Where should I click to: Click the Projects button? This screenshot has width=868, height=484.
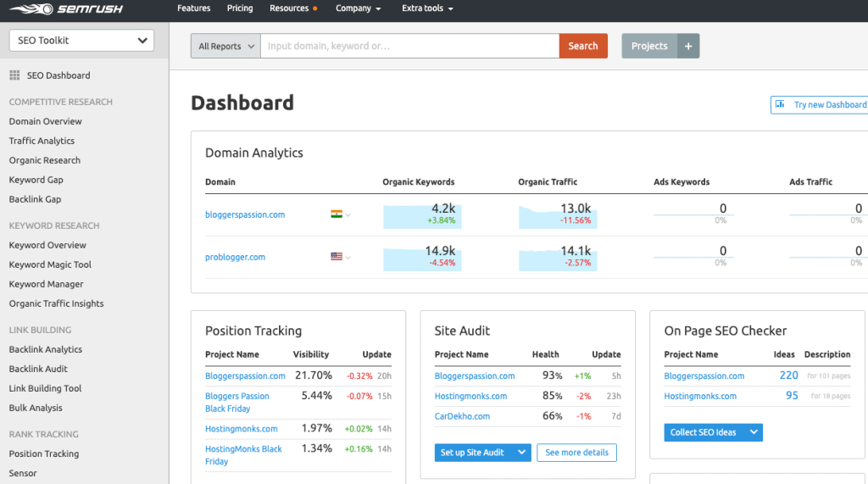649,46
